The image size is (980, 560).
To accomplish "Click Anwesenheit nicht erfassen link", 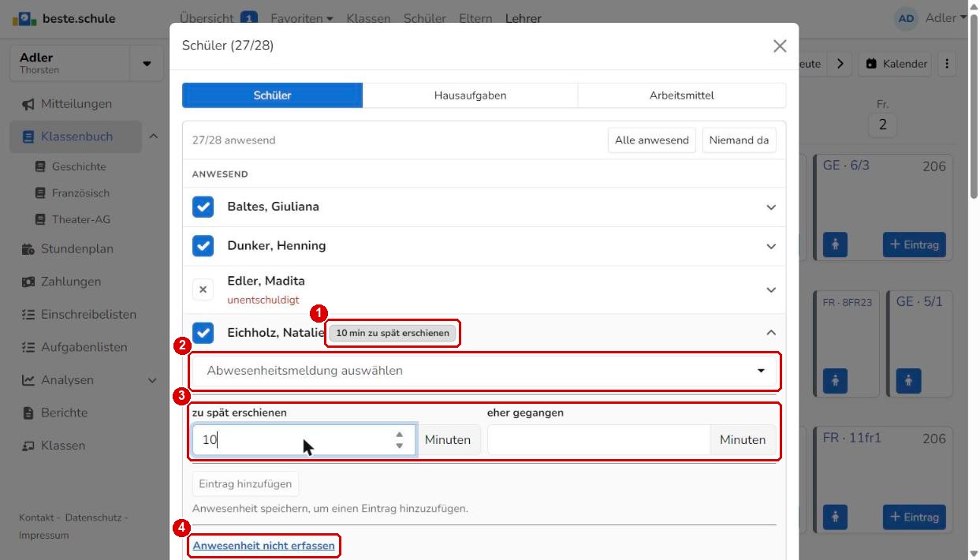I will [264, 546].
